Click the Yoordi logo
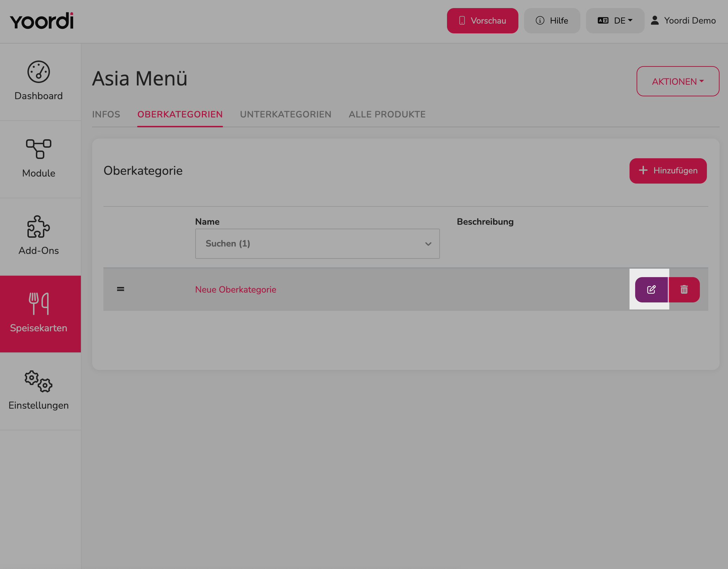Viewport: 728px width, 569px height. pyautogui.click(x=42, y=21)
